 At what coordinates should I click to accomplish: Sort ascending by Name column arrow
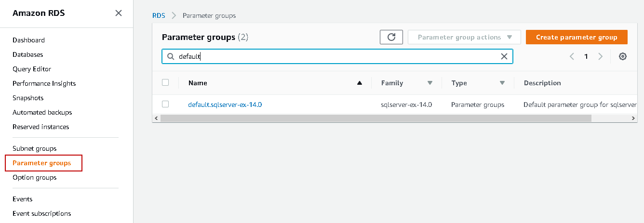(x=359, y=83)
